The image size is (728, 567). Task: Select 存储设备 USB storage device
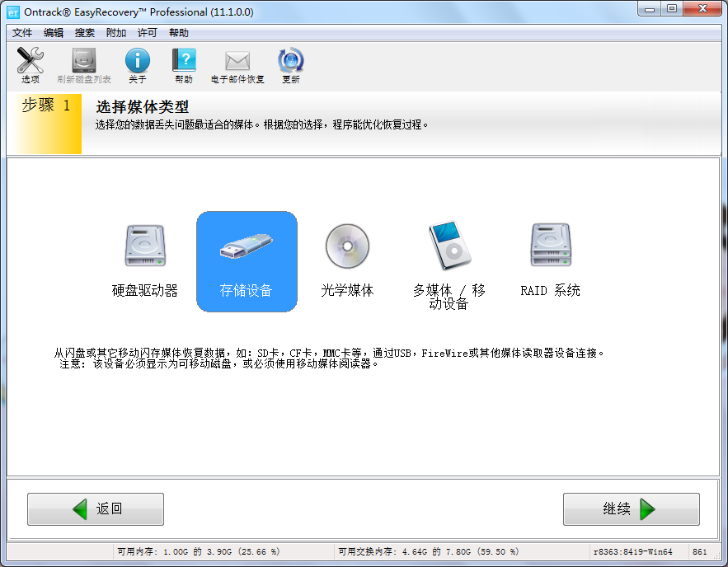(x=247, y=261)
